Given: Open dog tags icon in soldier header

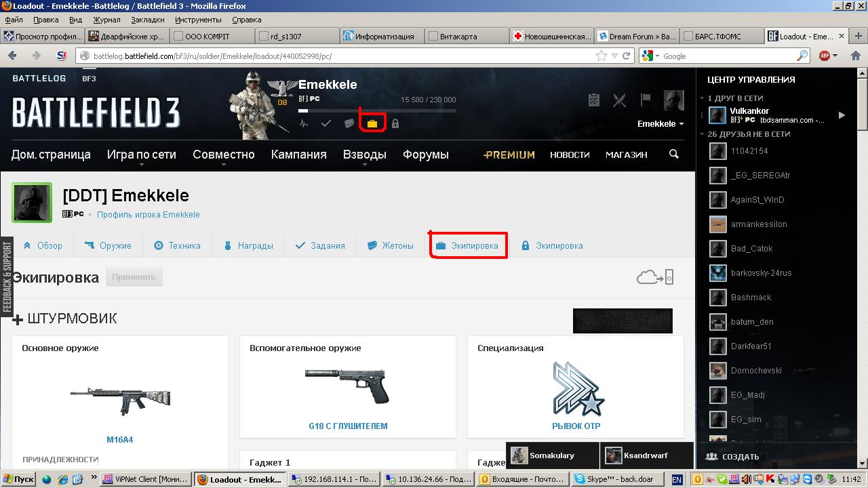Looking at the screenshot, I should point(349,123).
